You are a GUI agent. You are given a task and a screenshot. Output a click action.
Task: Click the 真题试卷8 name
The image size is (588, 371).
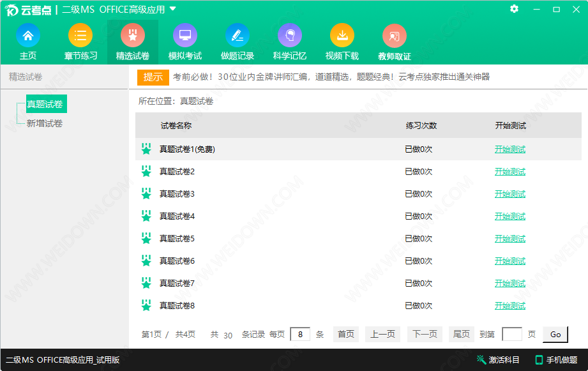pos(177,306)
